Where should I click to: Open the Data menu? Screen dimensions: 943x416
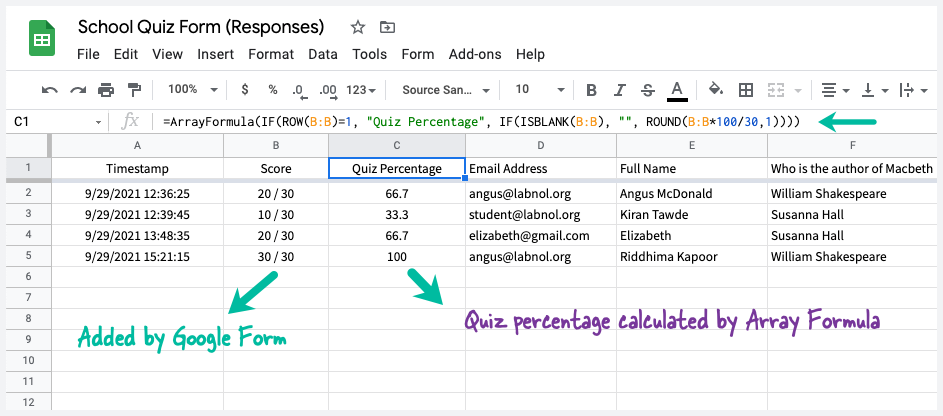click(x=323, y=54)
